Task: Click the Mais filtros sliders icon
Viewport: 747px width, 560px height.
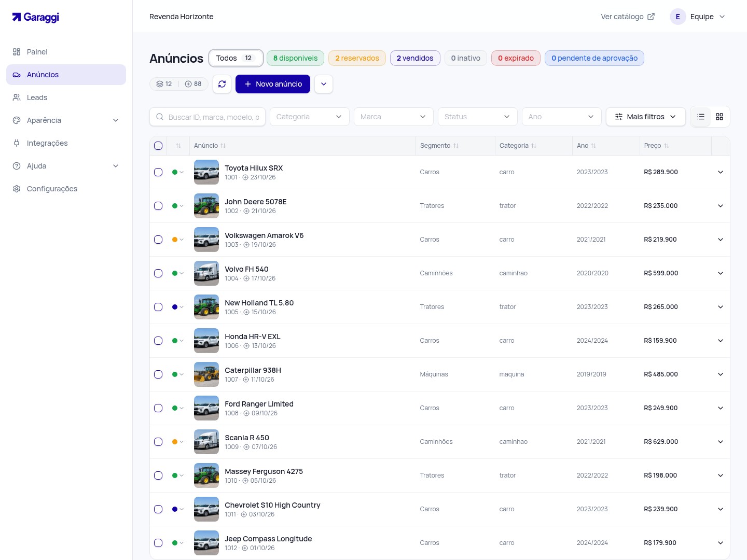Action: click(x=619, y=117)
